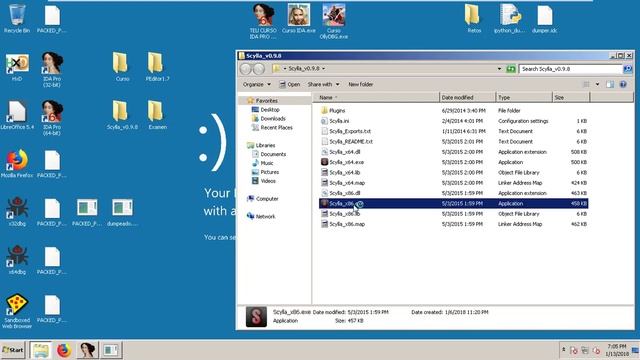The height and width of the screenshot is (360, 640).
Task: Select dumper.idc file on desktop
Action: click(x=544, y=19)
